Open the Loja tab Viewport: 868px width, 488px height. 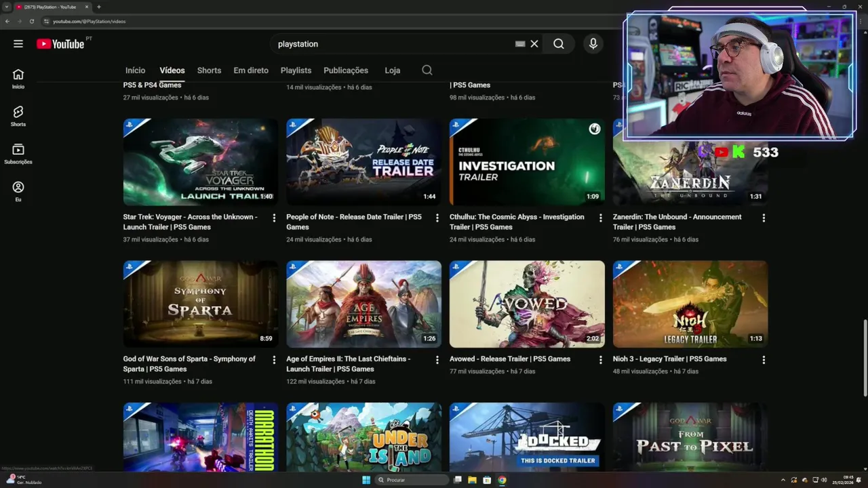click(x=393, y=70)
